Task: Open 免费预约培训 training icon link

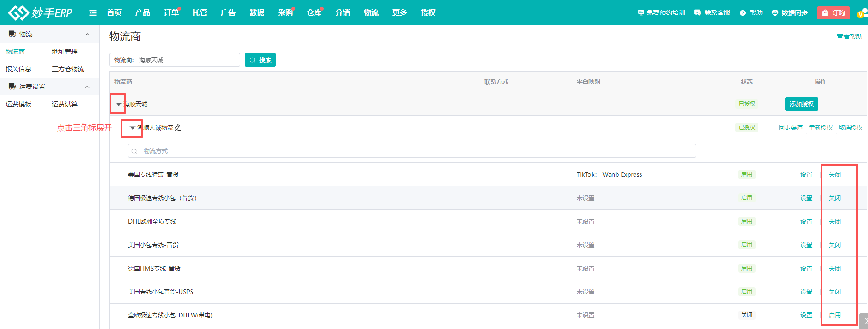Action: [x=641, y=13]
